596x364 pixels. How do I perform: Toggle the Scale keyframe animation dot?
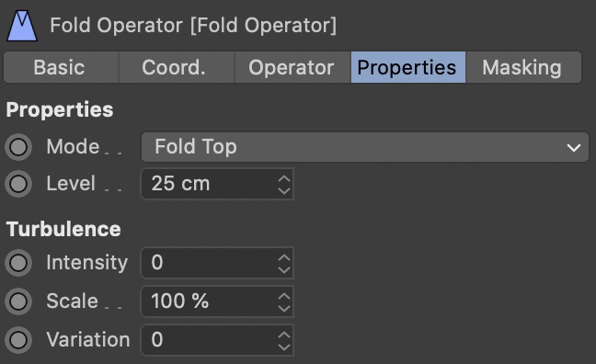(x=18, y=301)
